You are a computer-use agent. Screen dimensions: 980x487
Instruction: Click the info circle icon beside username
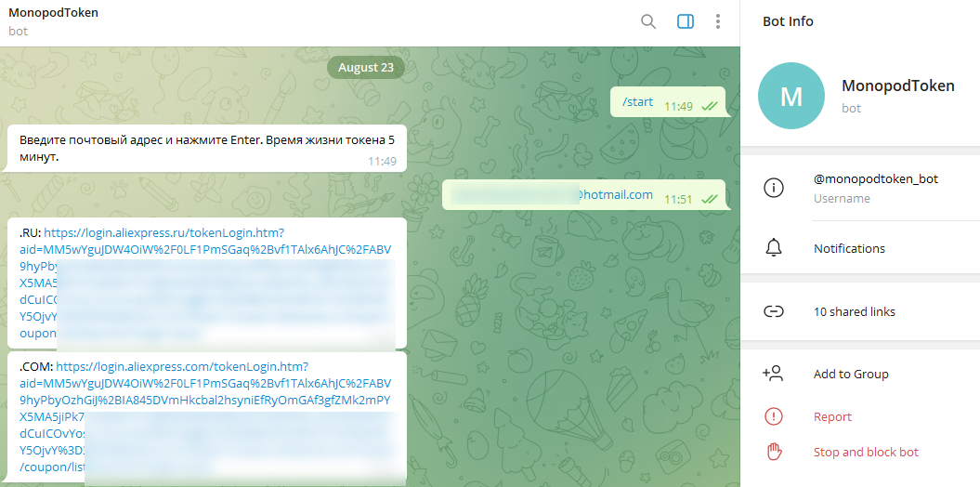[774, 188]
